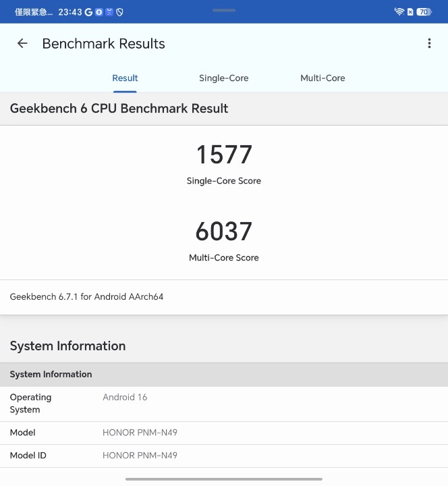
Task: Tap the Operating System row label
Action: (30, 403)
